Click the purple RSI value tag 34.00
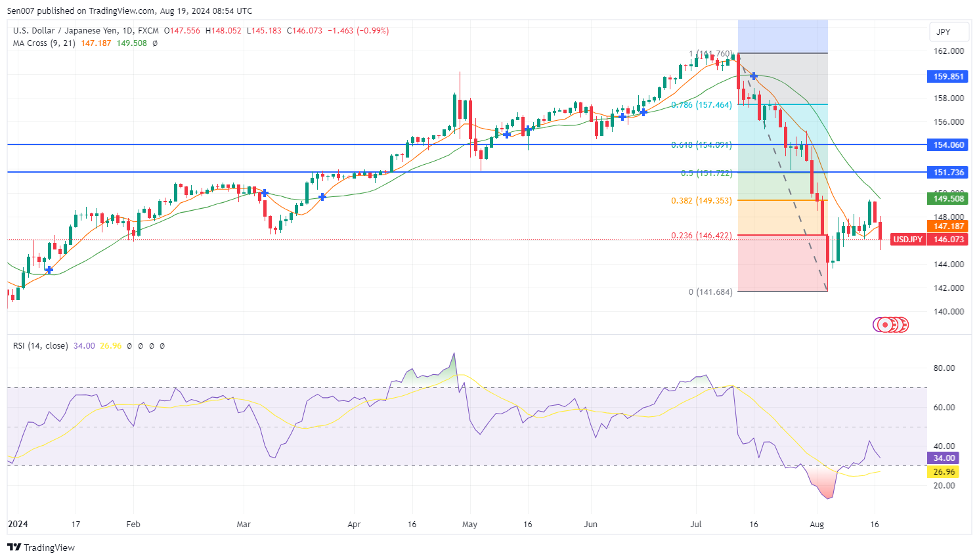 tap(944, 458)
